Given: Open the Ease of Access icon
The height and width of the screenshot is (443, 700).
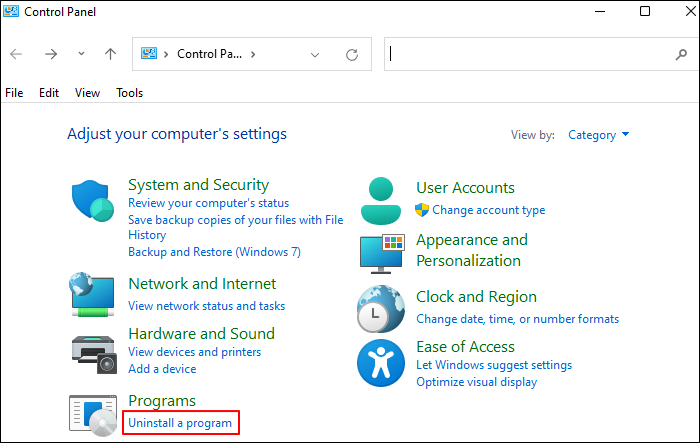Looking at the screenshot, I should [381, 363].
